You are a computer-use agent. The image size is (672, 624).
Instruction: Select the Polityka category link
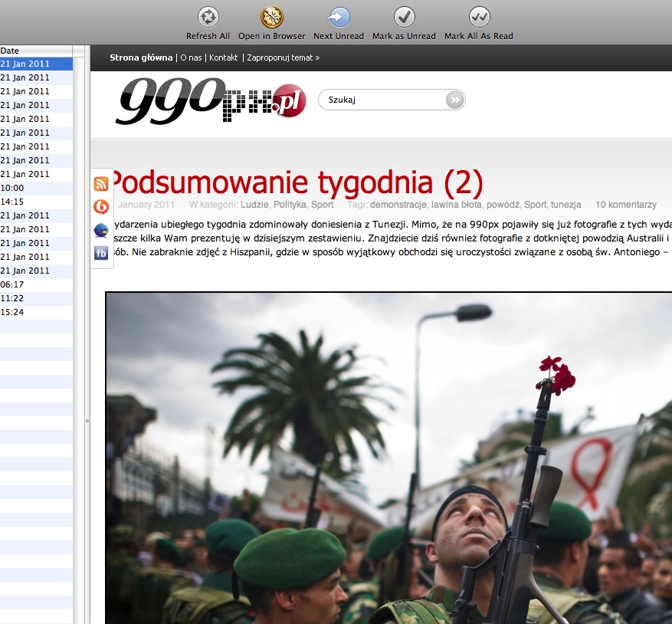[x=290, y=205]
